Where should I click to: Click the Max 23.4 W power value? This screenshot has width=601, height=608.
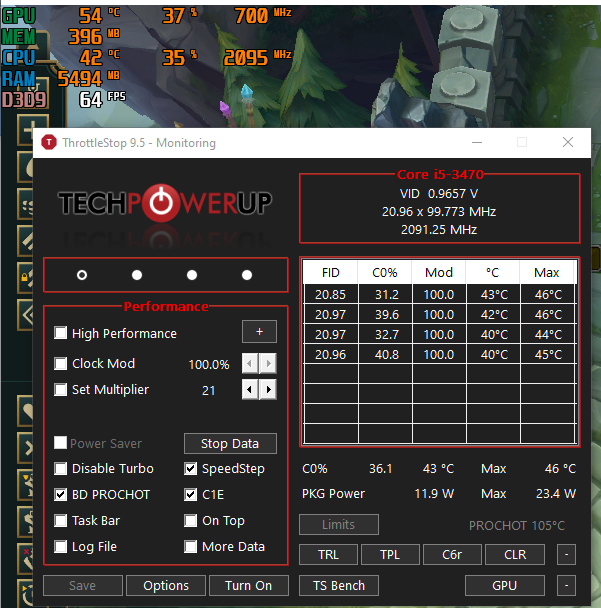point(556,494)
